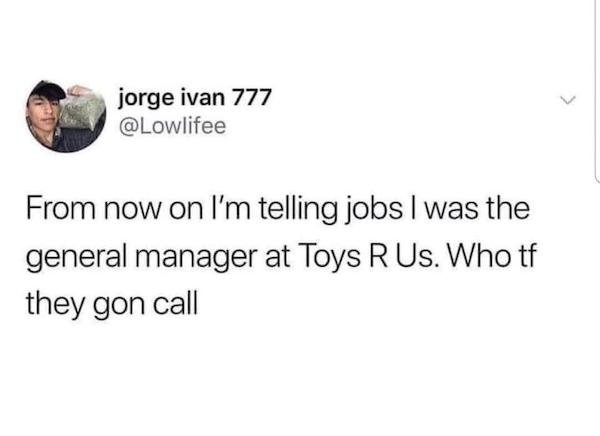Click the last line 'they gon call'

click(112, 302)
